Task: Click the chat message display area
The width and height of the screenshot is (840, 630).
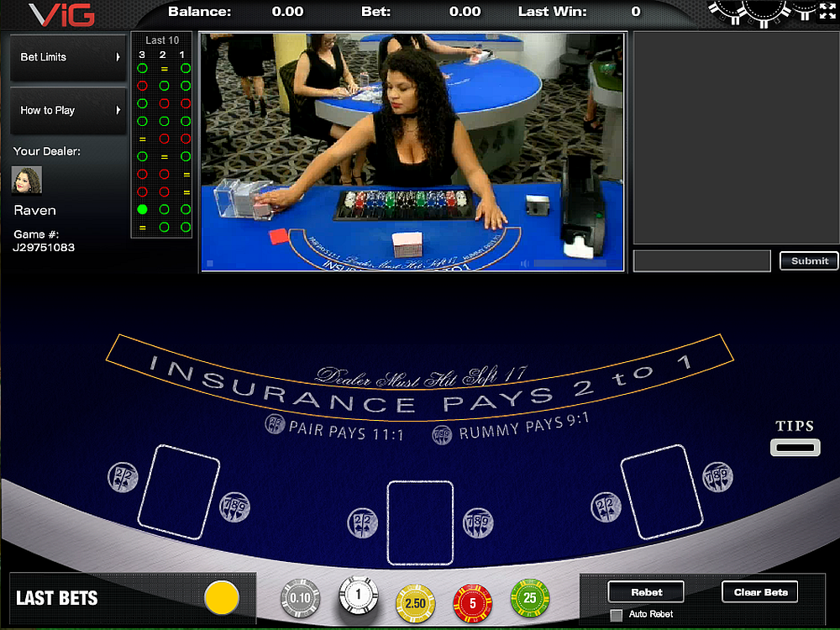Action: click(x=736, y=138)
